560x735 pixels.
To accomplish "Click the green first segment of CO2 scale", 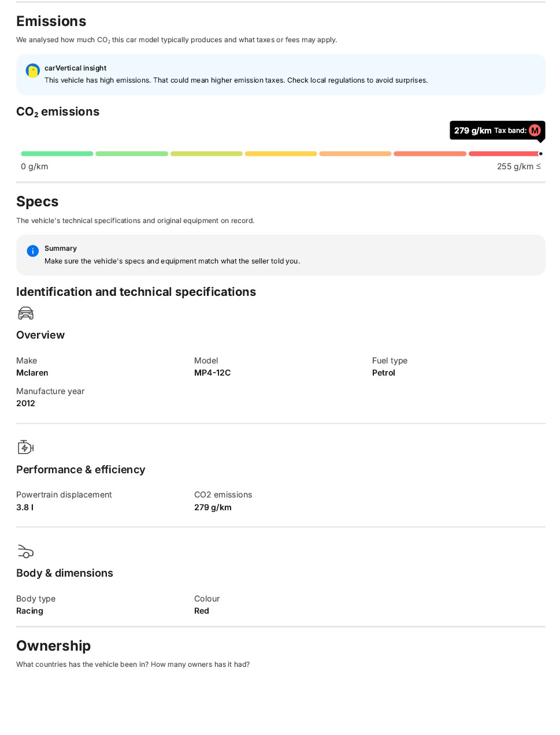I will (x=57, y=154).
